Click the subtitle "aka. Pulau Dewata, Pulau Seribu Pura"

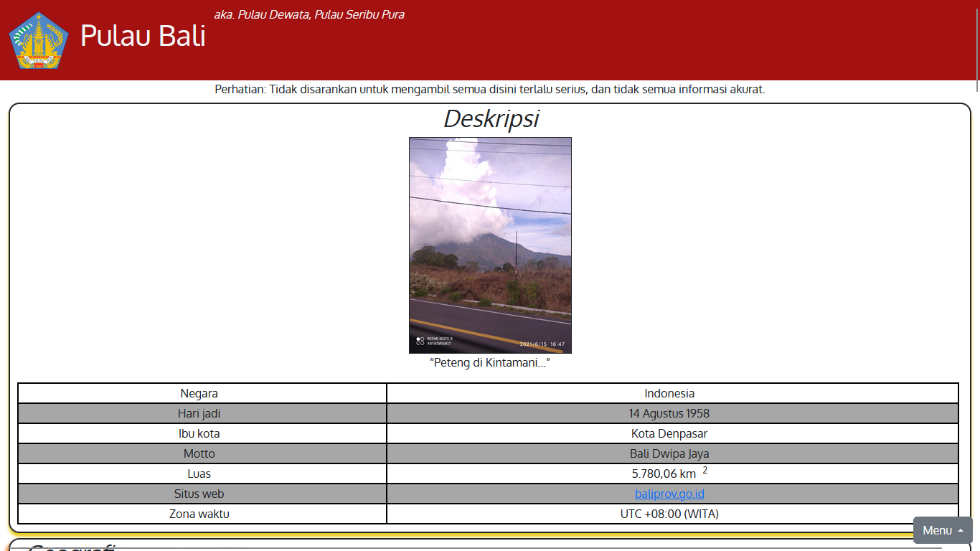[309, 14]
